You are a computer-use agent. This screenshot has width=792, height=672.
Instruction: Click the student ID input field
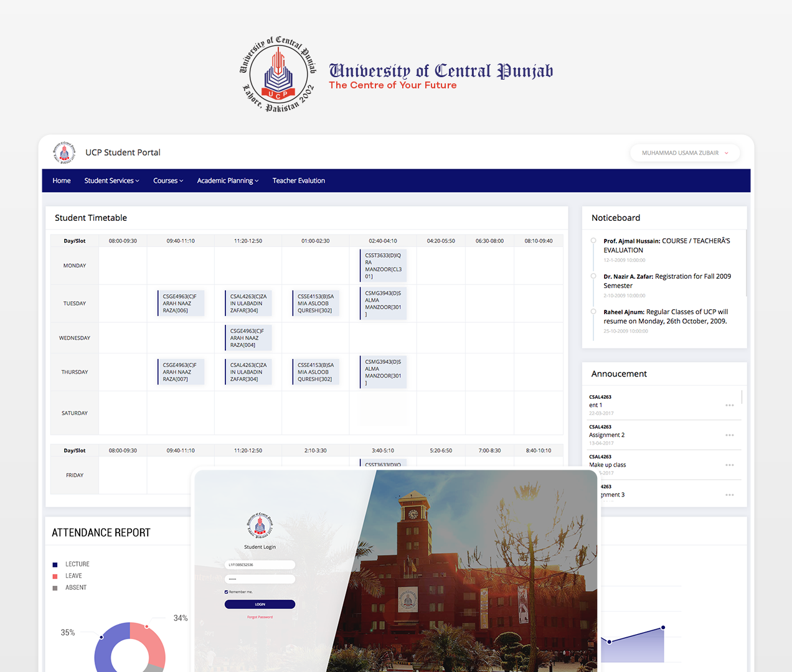(x=260, y=565)
